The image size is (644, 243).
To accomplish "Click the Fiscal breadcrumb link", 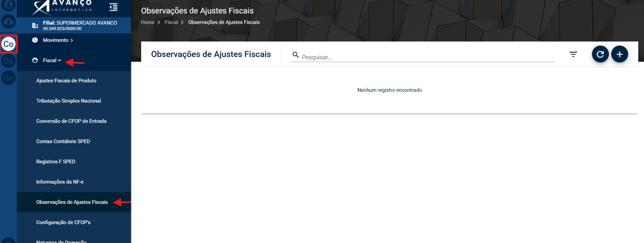I will pyautogui.click(x=171, y=22).
